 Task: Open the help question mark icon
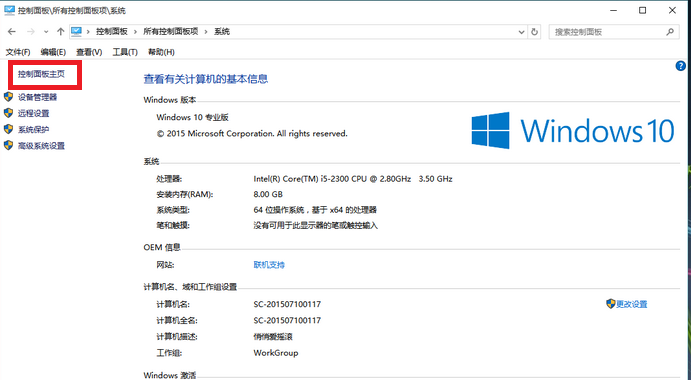680,66
